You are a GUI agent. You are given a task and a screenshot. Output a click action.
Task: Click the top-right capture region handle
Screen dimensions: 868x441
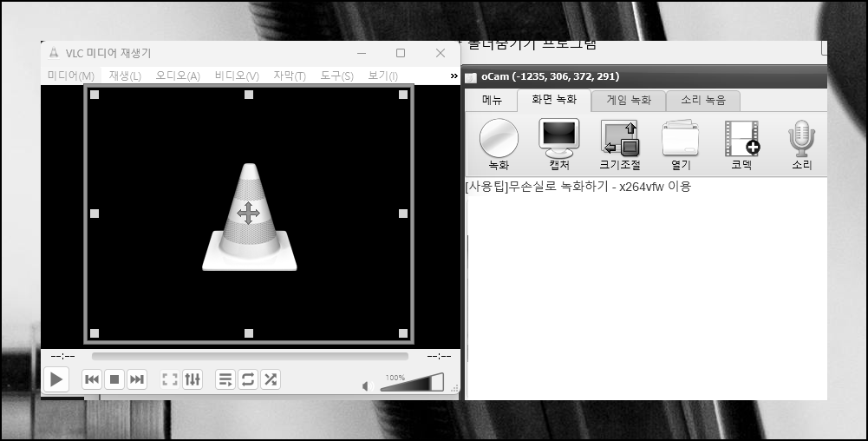coord(403,95)
